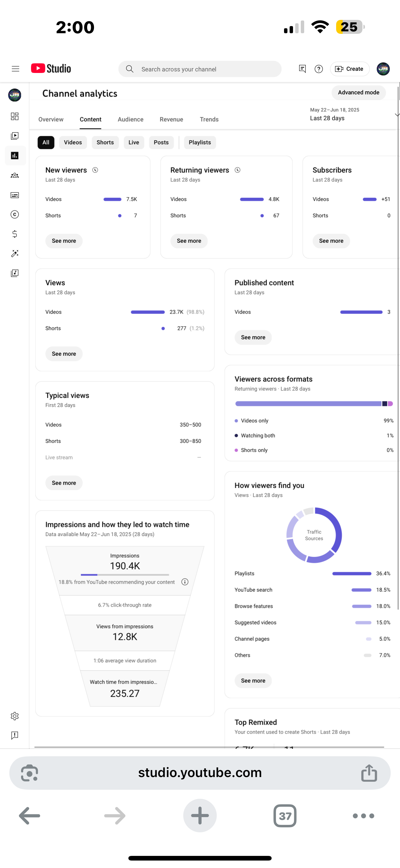Viewport: 400px width, 868px height.
Task: Click the YouTube search 18.5% row
Action: (x=313, y=590)
